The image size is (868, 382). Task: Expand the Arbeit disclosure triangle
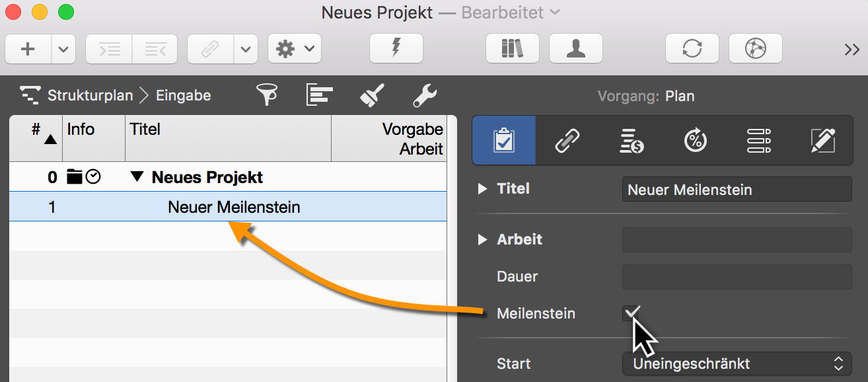pyautogui.click(x=482, y=240)
